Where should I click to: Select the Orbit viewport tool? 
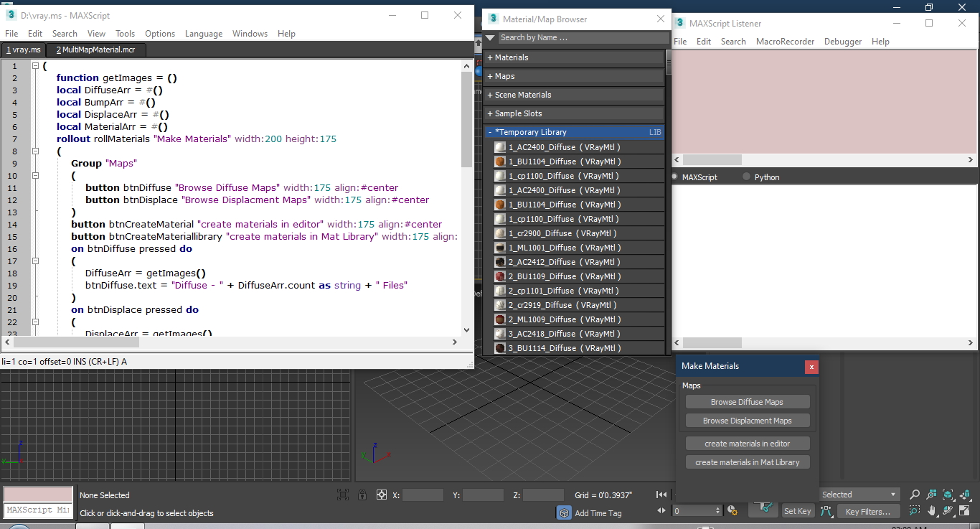point(947,511)
